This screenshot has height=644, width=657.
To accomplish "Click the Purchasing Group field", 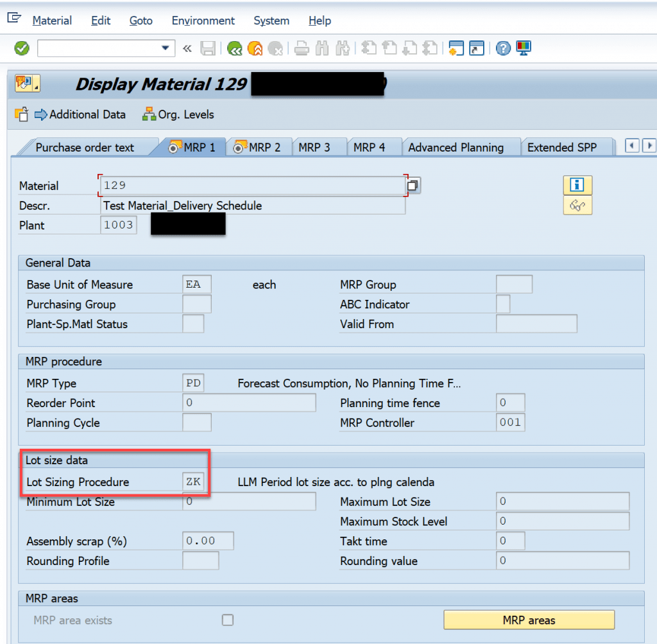I will 197,304.
